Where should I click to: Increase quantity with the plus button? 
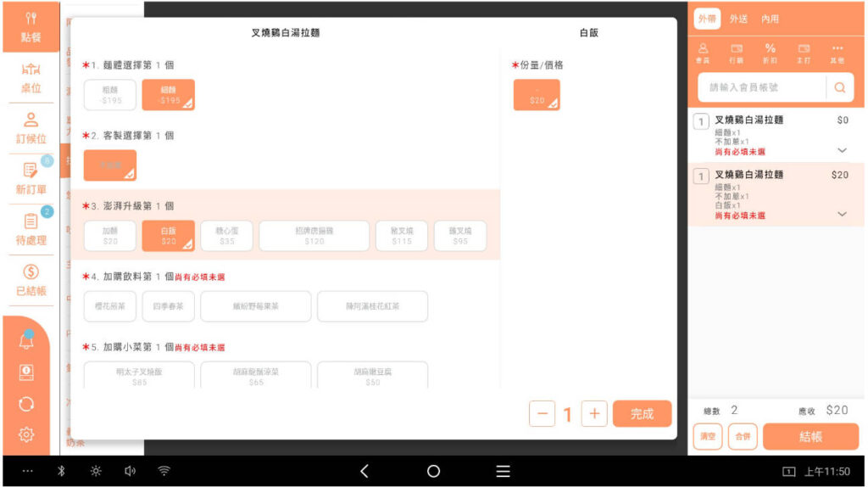[x=594, y=414]
